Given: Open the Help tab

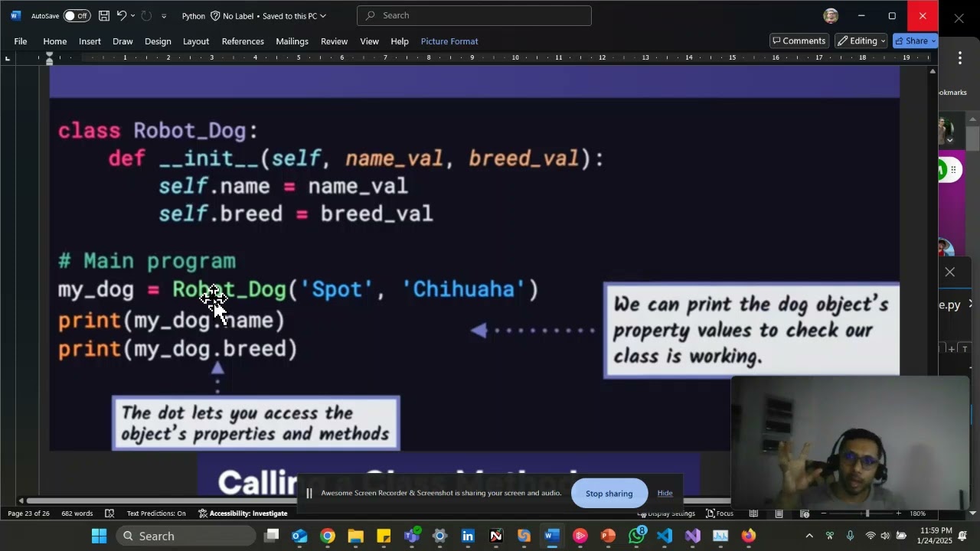Looking at the screenshot, I should (x=400, y=41).
